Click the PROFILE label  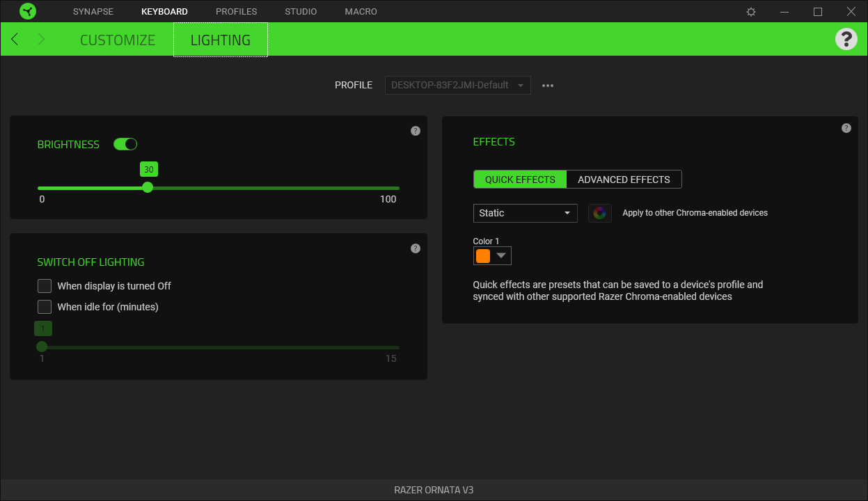point(354,85)
